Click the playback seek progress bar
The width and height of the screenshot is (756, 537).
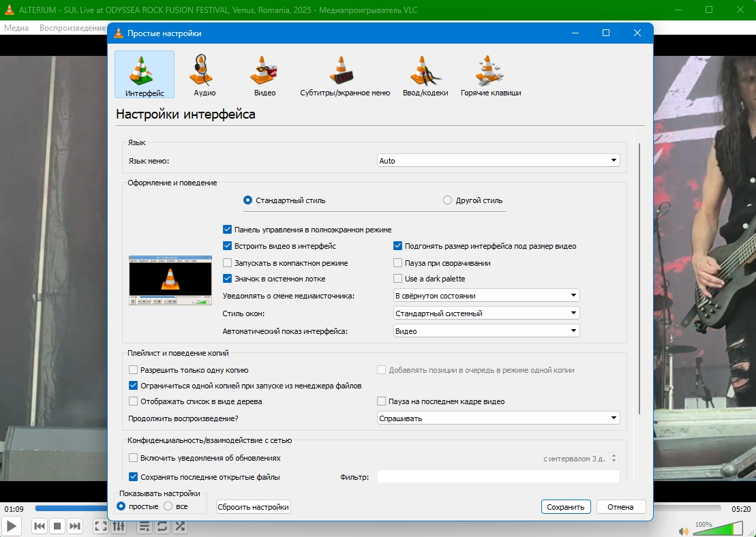(x=378, y=508)
